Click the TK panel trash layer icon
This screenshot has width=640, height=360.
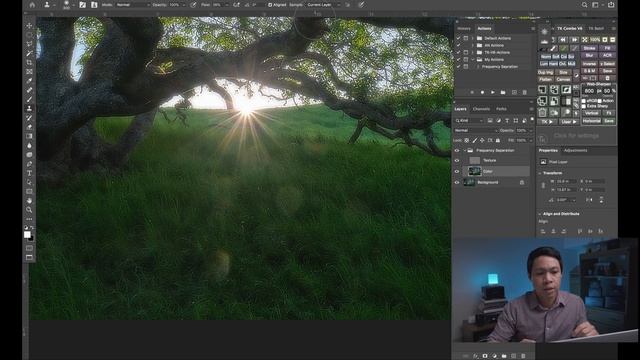point(542,112)
